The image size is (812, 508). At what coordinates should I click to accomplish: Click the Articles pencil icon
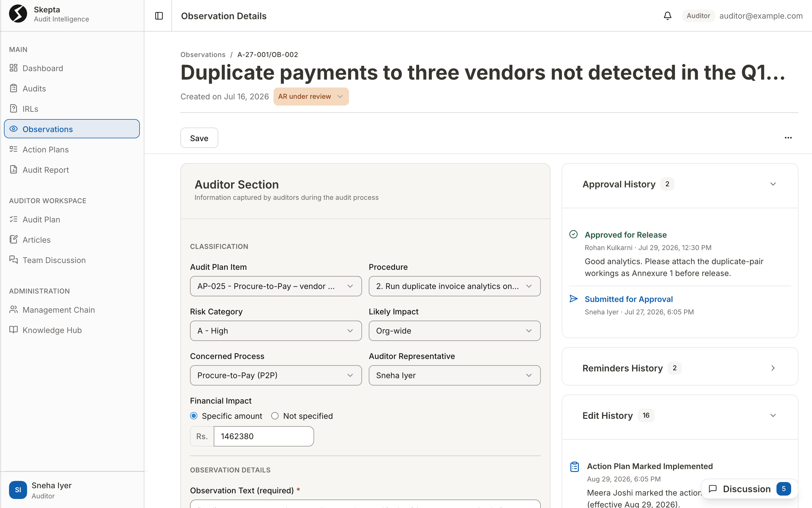[14, 240]
